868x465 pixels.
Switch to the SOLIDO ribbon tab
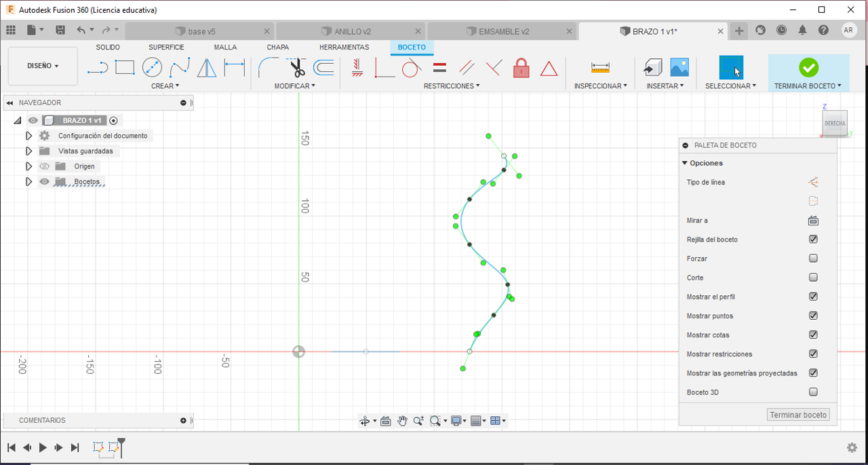click(x=108, y=48)
